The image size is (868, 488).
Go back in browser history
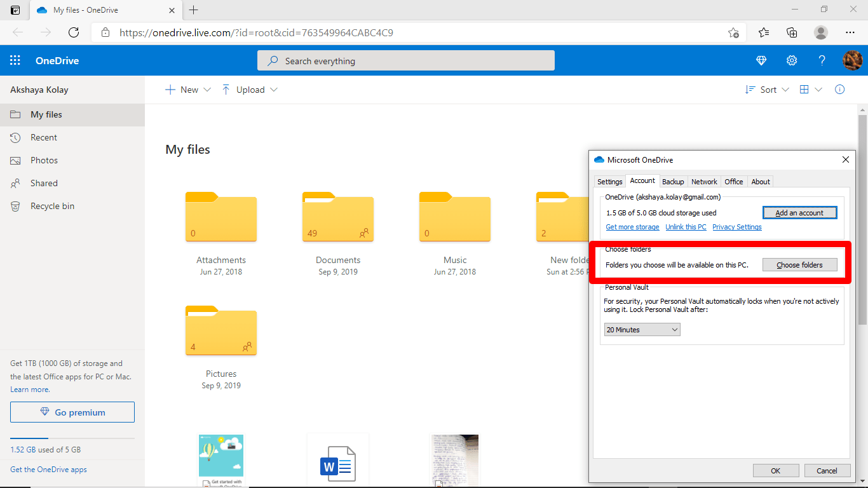coord(18,32)
